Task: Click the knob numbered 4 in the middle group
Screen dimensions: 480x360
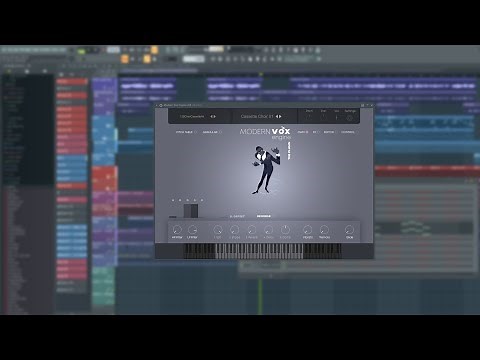Action: 269,230
